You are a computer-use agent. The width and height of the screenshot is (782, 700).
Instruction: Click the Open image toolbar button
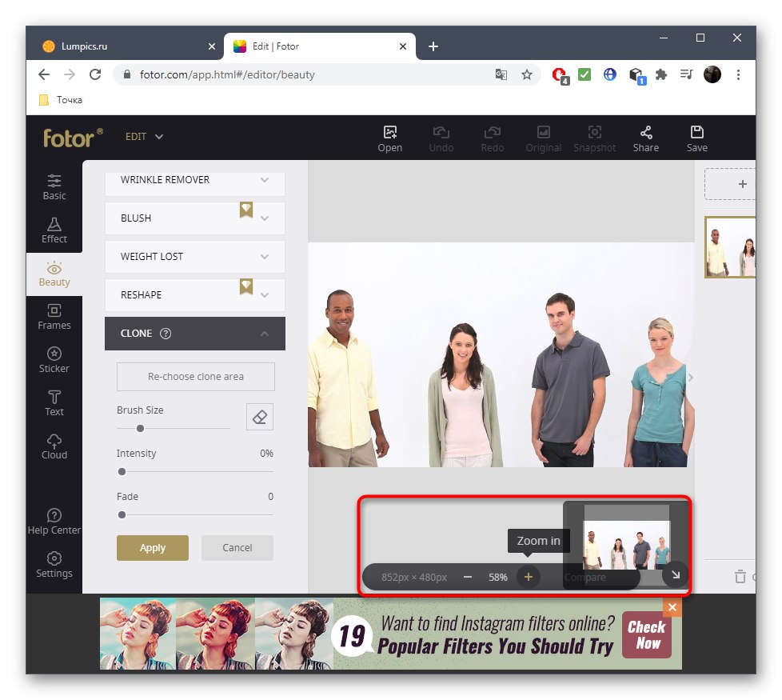point(389,138)
